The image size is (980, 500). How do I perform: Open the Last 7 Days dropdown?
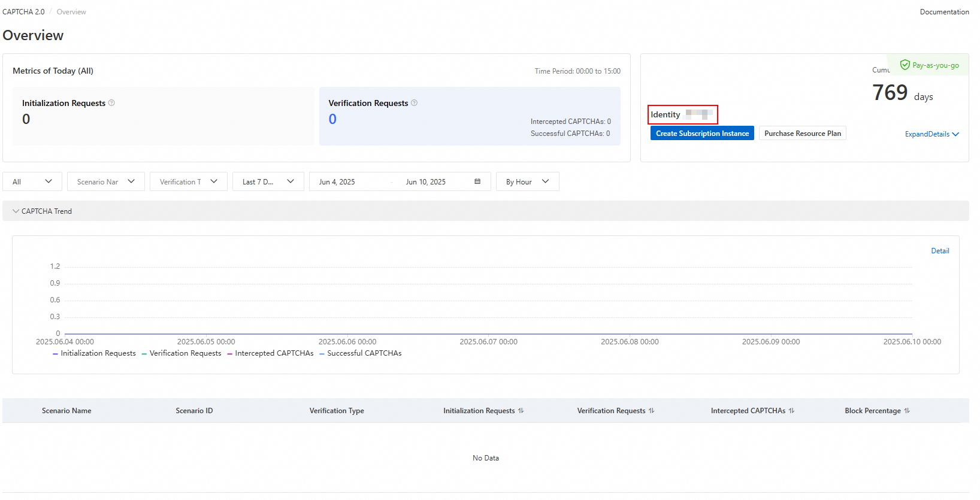[268, 181]
